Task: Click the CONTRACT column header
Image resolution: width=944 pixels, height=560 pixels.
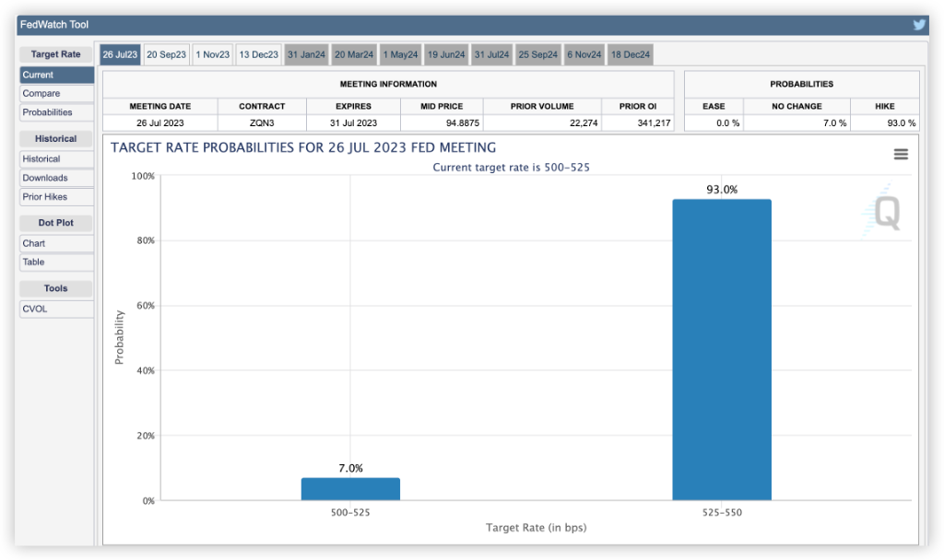Action: 262,107
